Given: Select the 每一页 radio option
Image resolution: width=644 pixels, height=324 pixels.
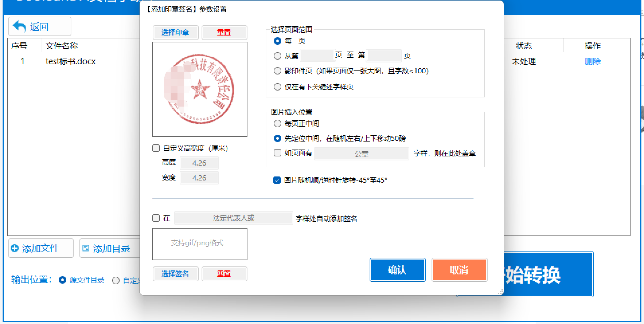Looking at the screenshot, I should 277,41.
